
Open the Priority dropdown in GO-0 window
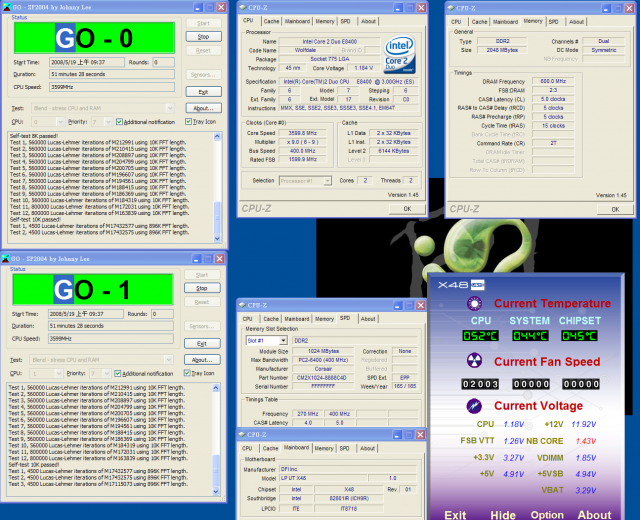pos(108,122)
